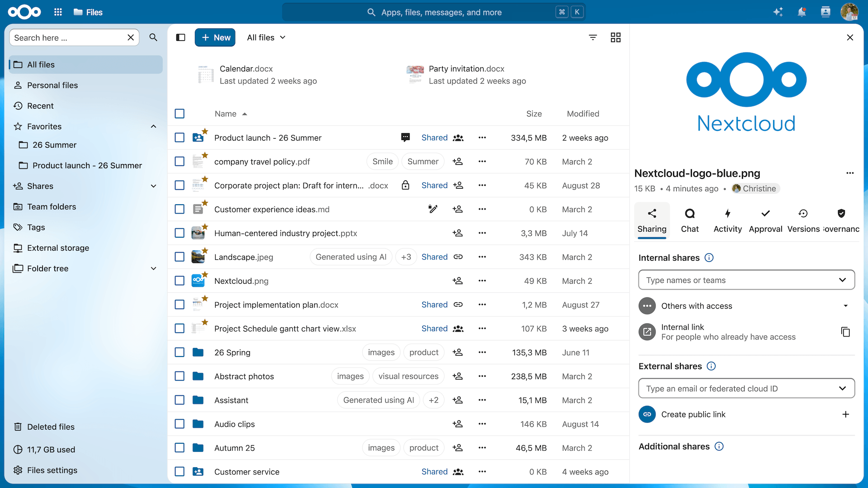Check the box for company travel policy.pdf
This screenshot has width=868, height=488.
click(179, 161)
